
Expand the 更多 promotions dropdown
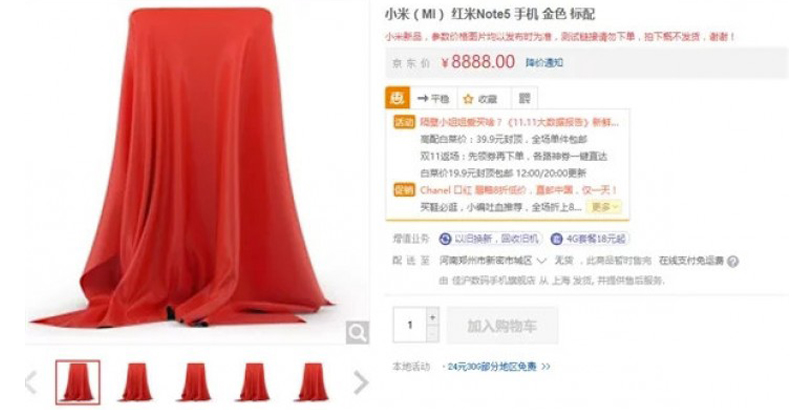(x=605, y=207)
